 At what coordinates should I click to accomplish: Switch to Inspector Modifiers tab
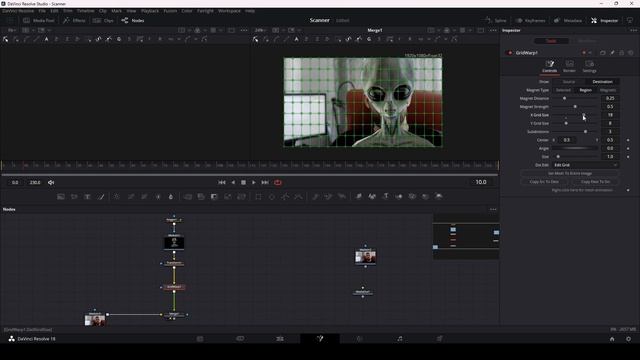click(x=587, y=41)
